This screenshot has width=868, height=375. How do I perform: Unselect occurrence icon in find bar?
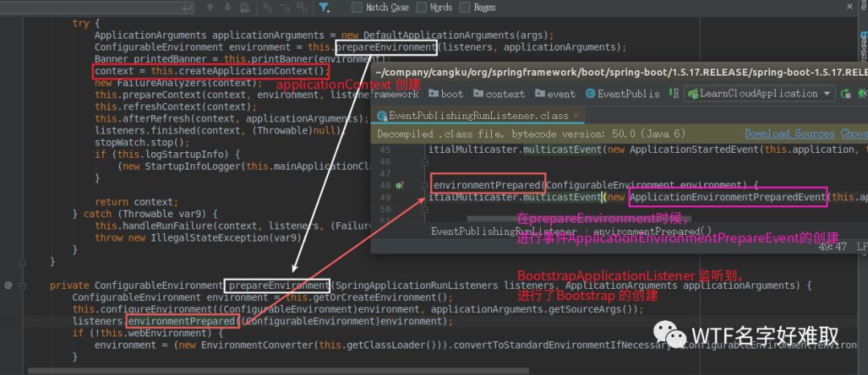(285, 7)
